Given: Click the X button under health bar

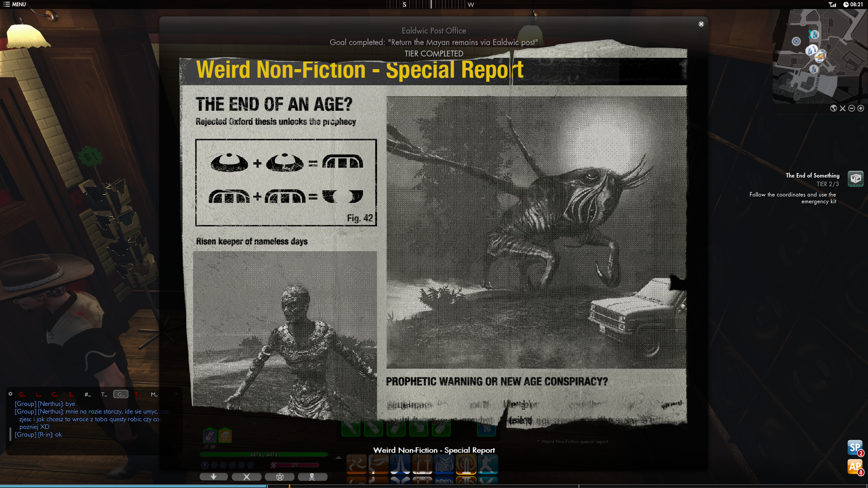Looking at the screenshot, I should coord(246,477).
